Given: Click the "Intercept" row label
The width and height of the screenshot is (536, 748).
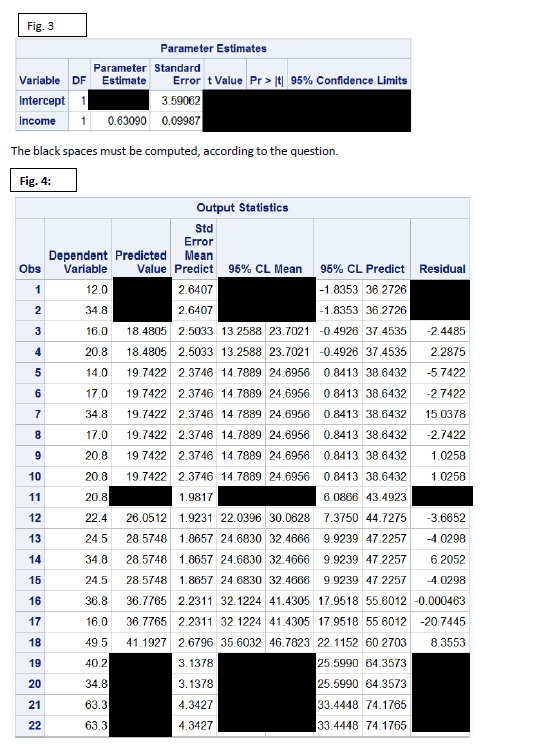Looking at the screenshot, I should pyautogui.click(x=42, y=101).
